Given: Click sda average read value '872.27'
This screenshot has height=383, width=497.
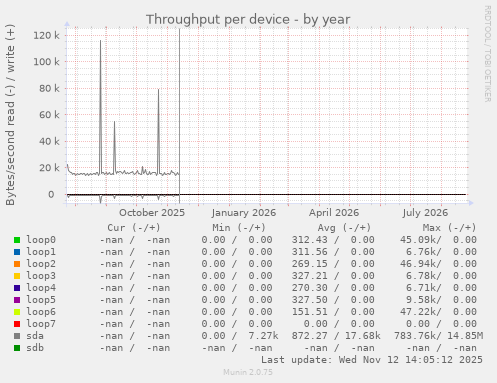Looking at the screenshot, I should (310, 336).
